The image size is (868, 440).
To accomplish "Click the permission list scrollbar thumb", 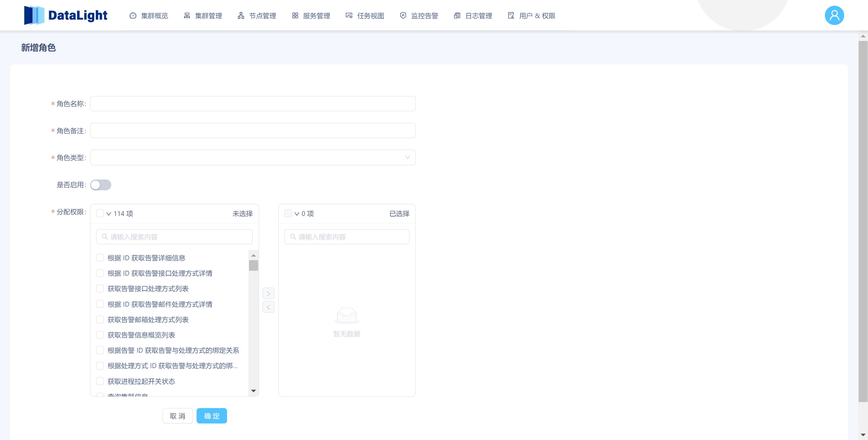I will click(253, 266).
